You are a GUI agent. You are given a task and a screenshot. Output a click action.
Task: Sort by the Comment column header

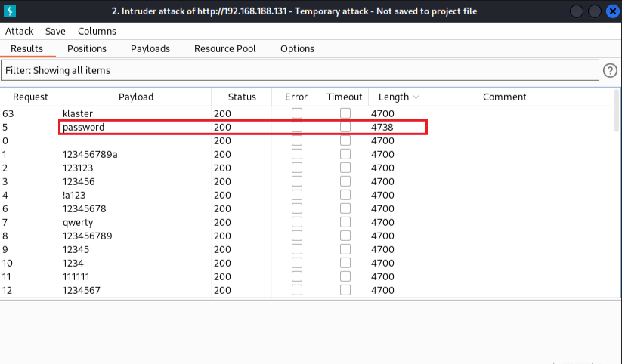[x=504, y=97]
